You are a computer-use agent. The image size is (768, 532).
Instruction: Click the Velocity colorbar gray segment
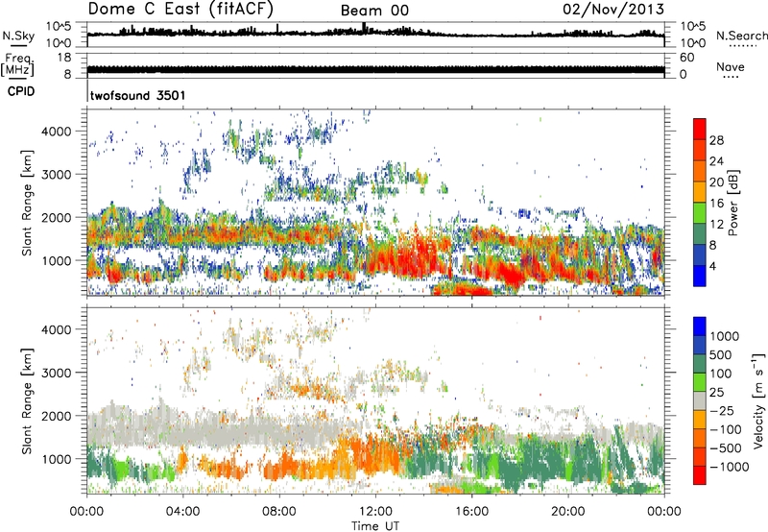click(700, 401)
